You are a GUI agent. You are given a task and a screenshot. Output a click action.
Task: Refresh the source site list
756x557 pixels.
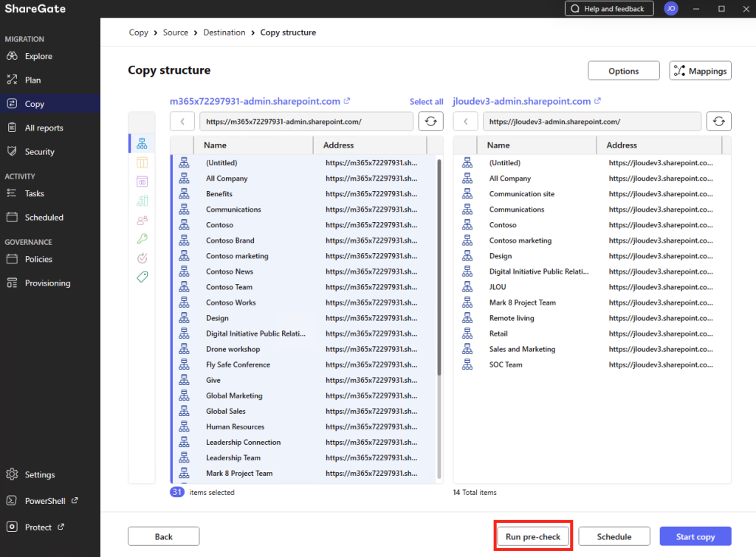point(430,122)
